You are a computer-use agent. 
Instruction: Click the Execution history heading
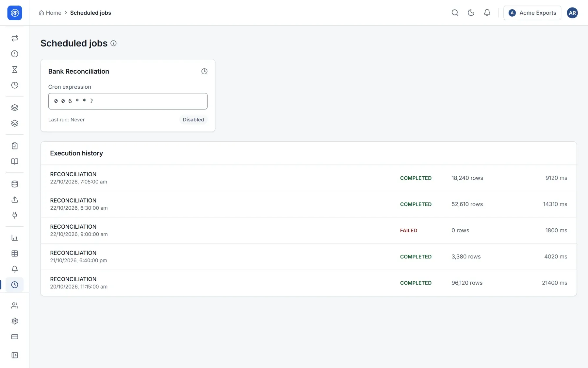(76, 153)
